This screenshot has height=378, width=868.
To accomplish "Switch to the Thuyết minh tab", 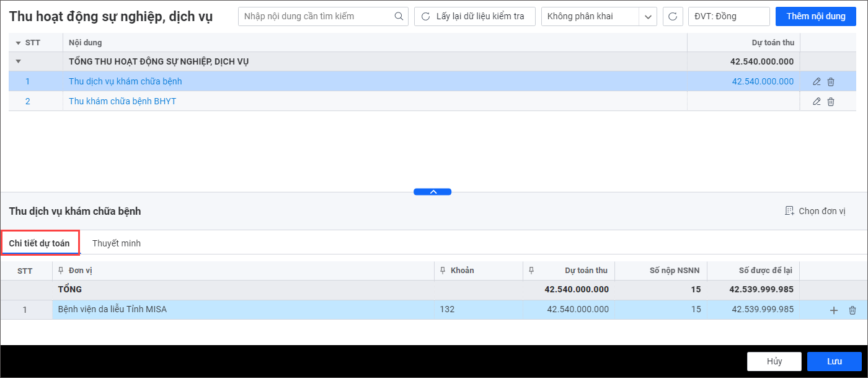I will (x=117, y=243).
